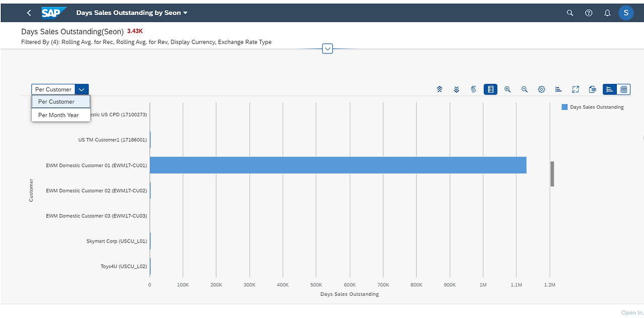Click the 500K axis value

316,285
